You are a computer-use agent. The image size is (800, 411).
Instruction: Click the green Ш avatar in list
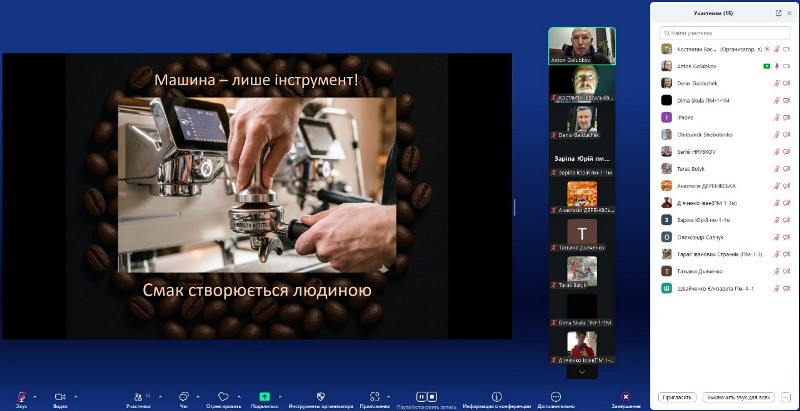click(x=666, y=289)
